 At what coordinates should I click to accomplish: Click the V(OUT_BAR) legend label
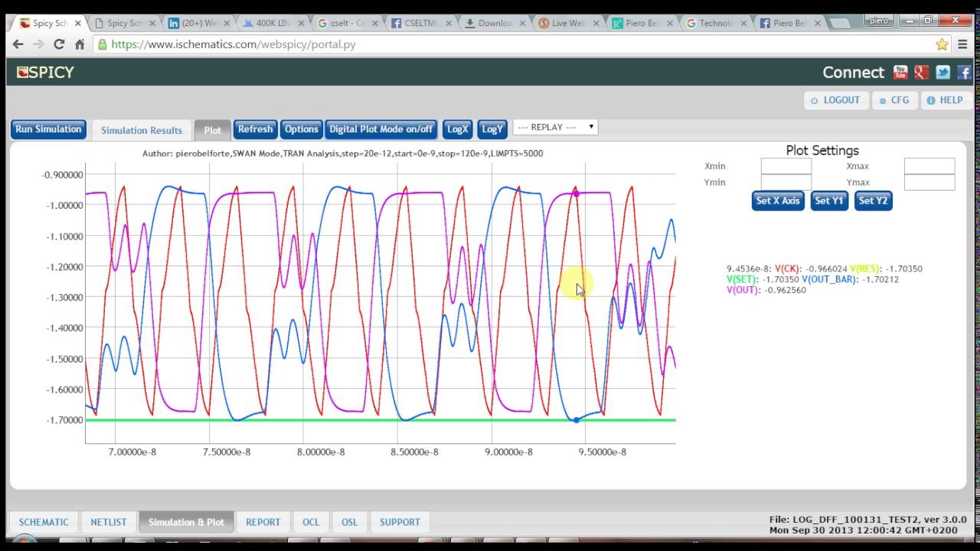[831, 280]
